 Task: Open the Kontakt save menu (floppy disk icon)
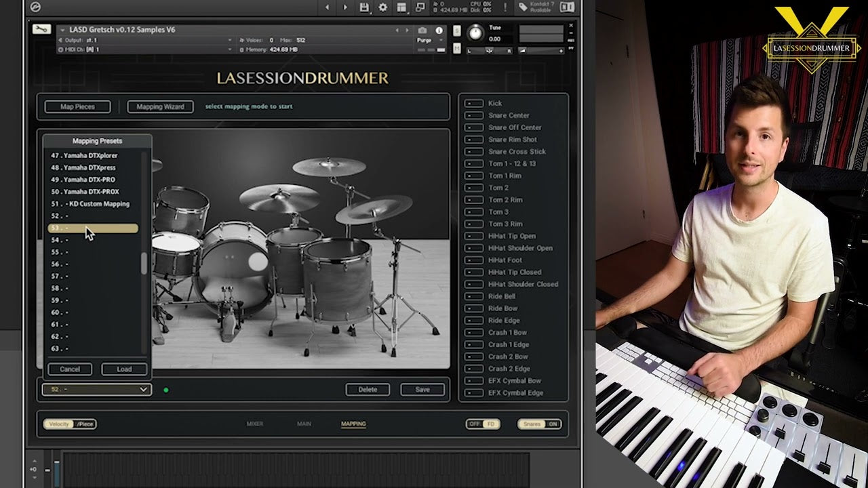364,7
